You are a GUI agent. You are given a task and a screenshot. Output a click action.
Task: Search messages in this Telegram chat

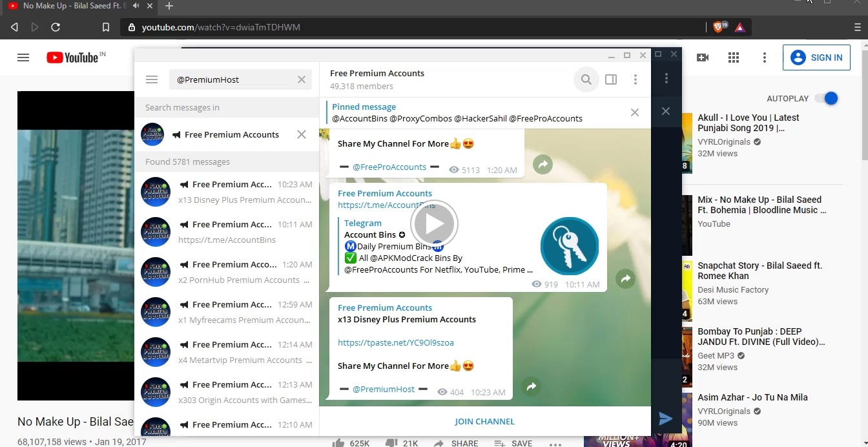click(586, 79)
